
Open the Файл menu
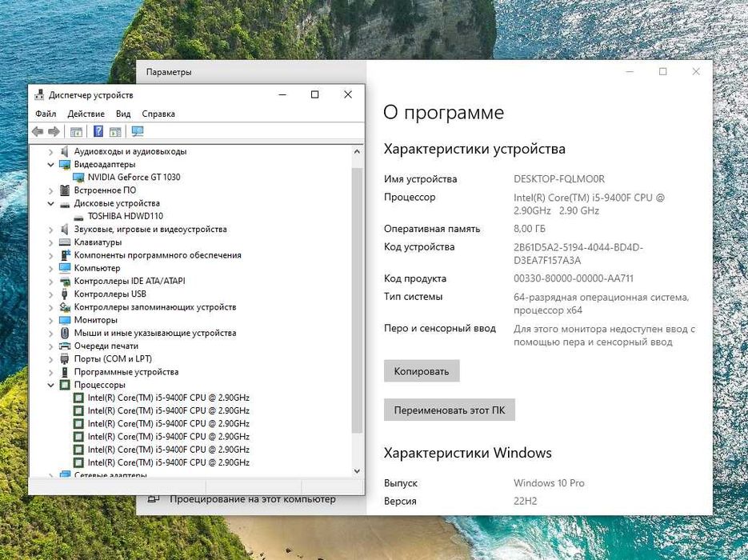point(46,114)
